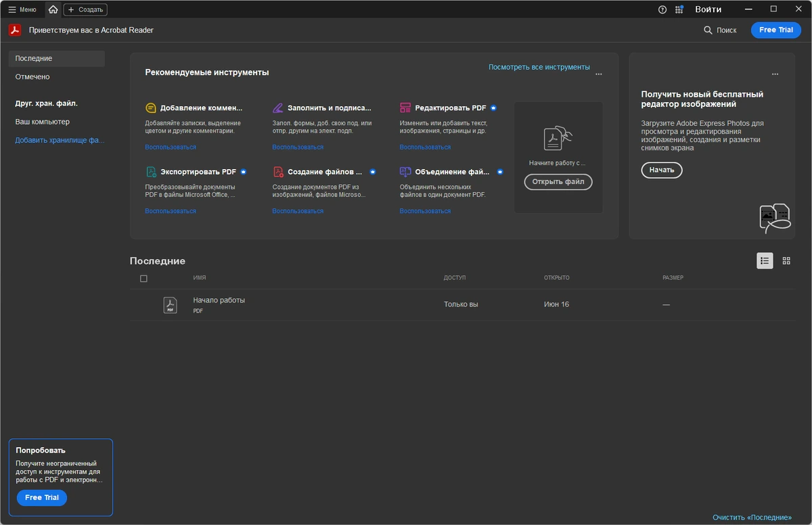
Task: Click the PDF document icon above Открыть файл
Action: (x=558, y=138)
